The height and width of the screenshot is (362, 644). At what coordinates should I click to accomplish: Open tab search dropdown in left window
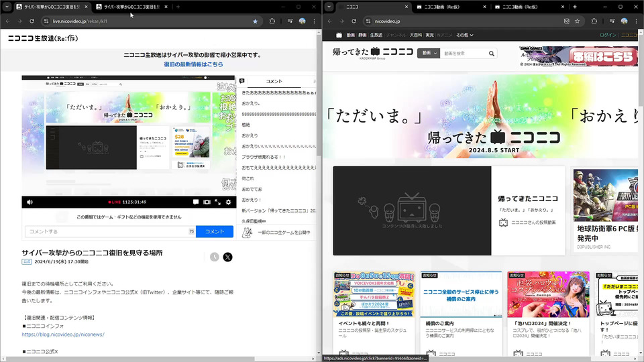tap(7, 7)
